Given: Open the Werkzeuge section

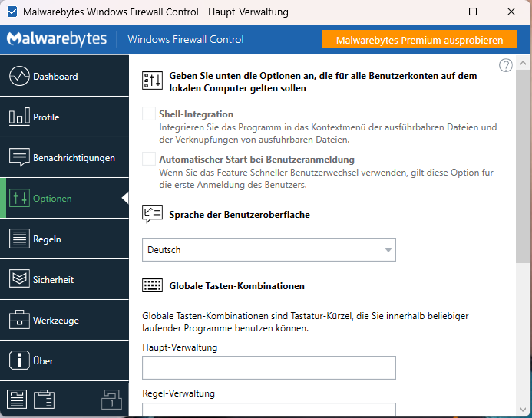Looking at the screenshot, I should pyautogui.click(x=64, y=321).
